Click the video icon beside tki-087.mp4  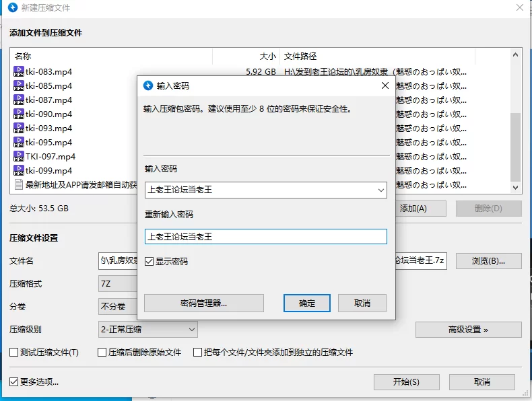pos(19,100)
